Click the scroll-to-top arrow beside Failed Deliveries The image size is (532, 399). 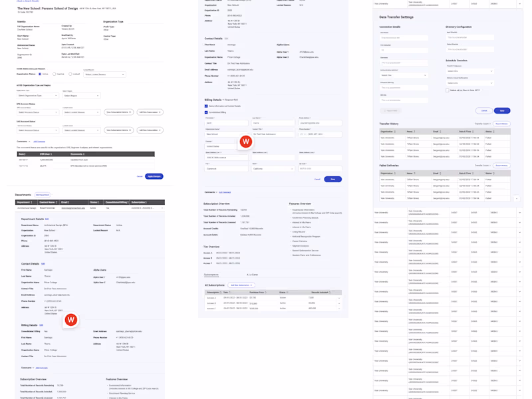[x=517, y=198]
